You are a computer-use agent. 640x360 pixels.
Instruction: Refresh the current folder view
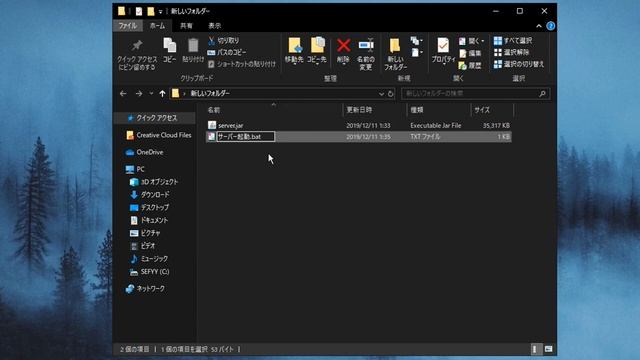click(391, 94)
